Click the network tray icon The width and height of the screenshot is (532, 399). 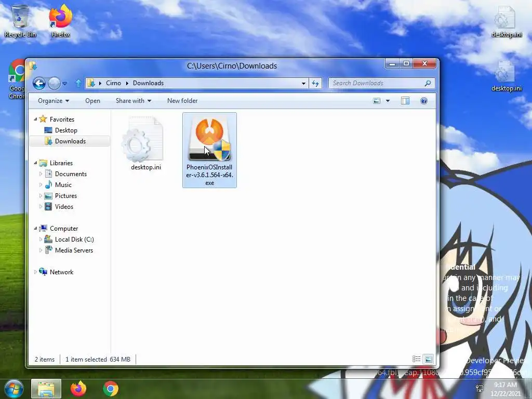point(480,389)
